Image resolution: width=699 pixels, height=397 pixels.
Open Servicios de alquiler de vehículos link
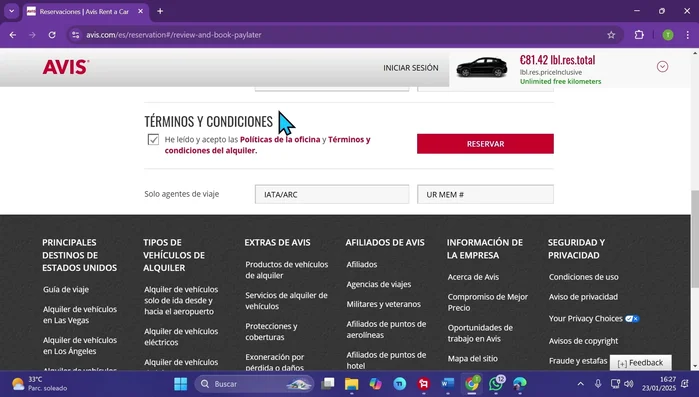(286, 300)
